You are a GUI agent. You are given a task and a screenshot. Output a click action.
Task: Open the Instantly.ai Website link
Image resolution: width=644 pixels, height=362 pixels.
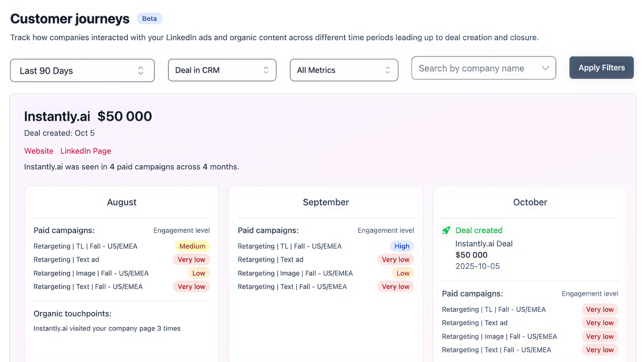39,151
